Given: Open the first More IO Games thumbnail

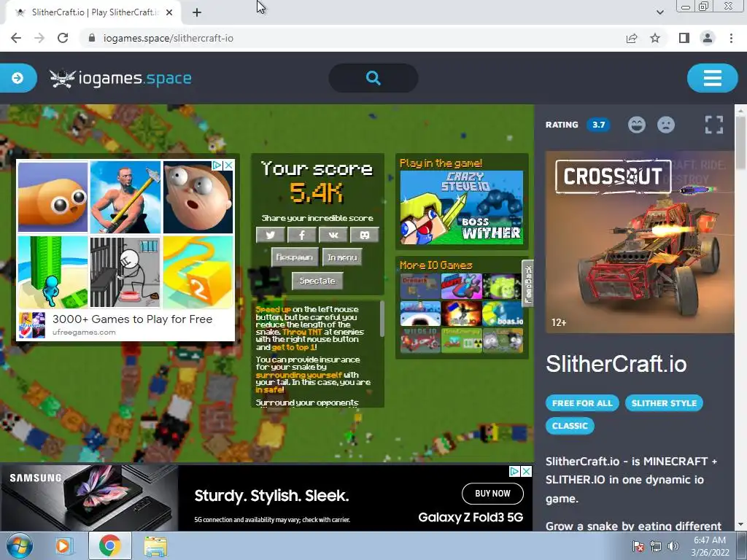Looking at the screenshot, I should [x=420, y=286].
